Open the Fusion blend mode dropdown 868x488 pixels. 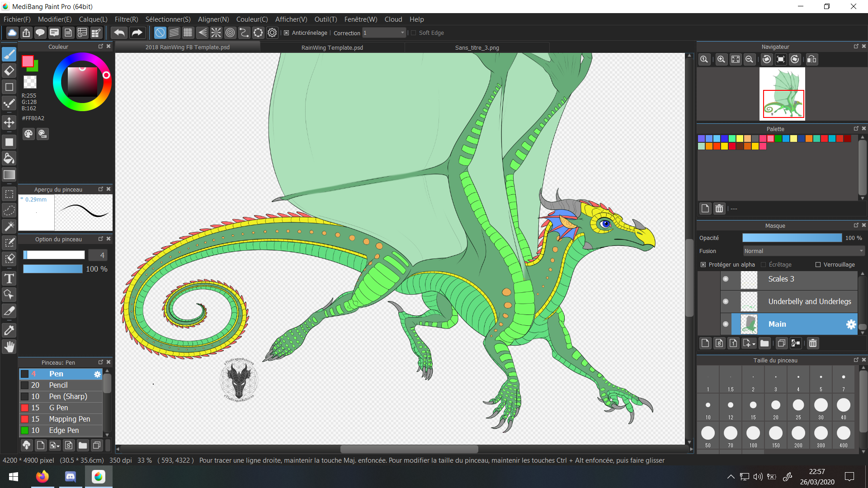(x=803, y=251)
